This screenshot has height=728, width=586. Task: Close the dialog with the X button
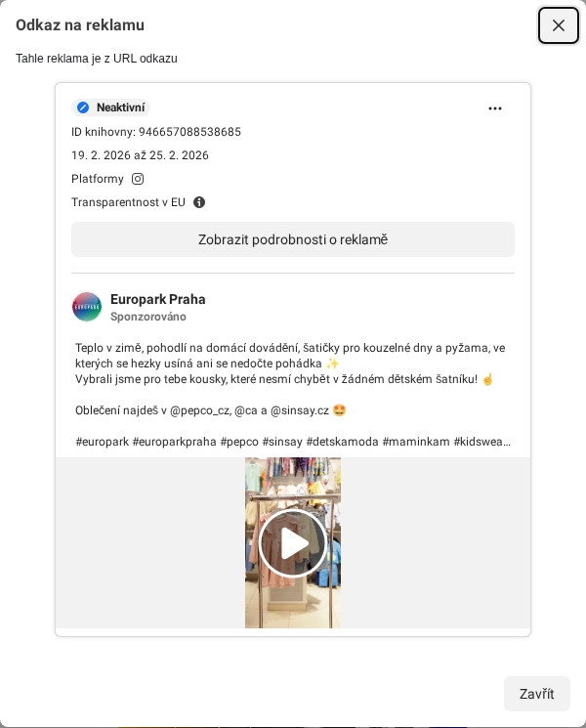click(x=559, y=25)
